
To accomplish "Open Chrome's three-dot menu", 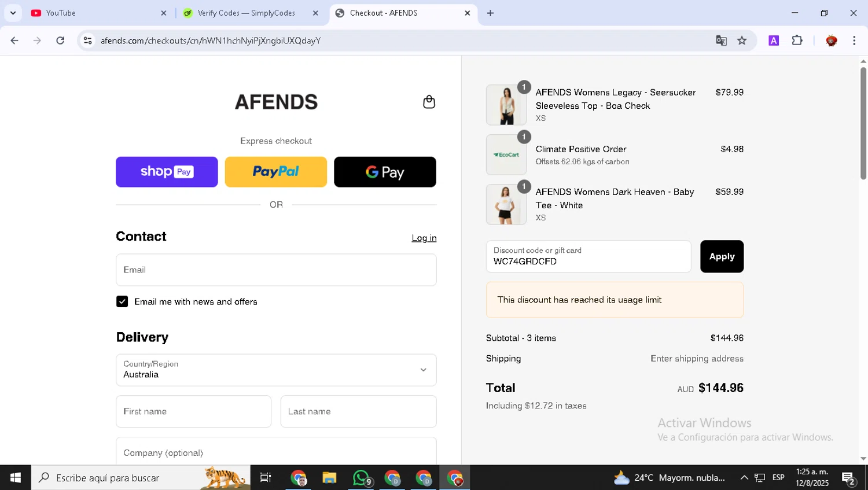I will [854, 40].
